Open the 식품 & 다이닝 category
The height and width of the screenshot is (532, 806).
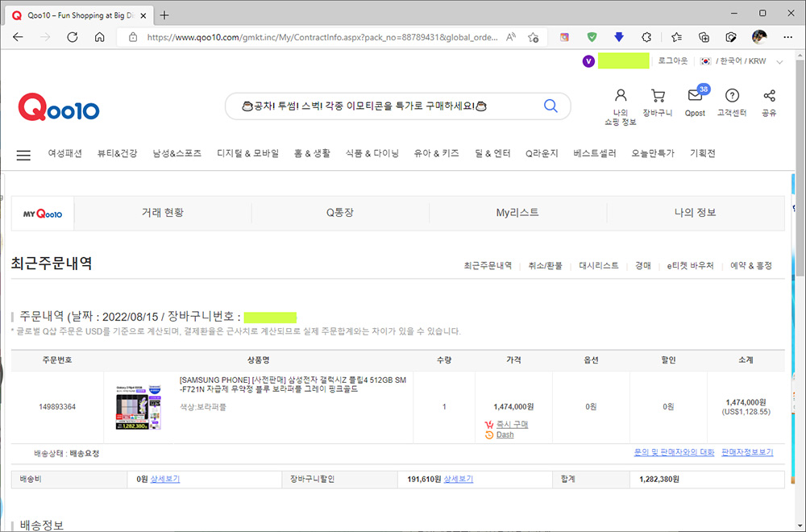click(372, 153)
